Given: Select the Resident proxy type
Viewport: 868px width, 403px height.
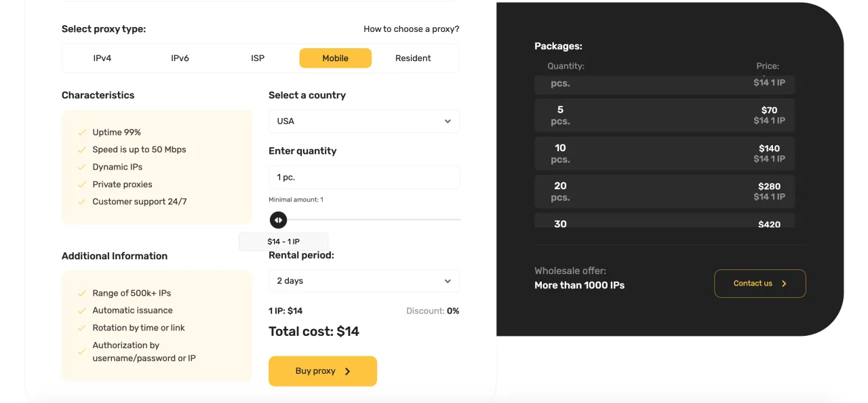Looking at the screenshot, I should pyautogui.click(x=413, y=58).
